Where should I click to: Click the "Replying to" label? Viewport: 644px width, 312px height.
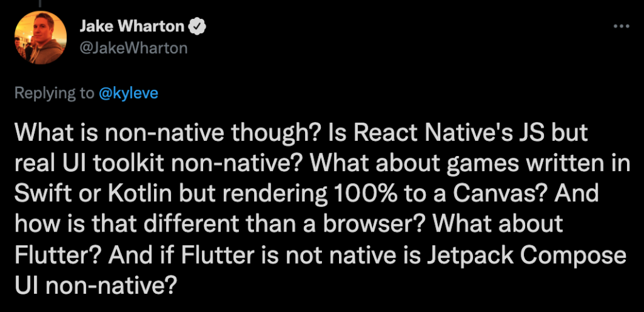point(54,94)
